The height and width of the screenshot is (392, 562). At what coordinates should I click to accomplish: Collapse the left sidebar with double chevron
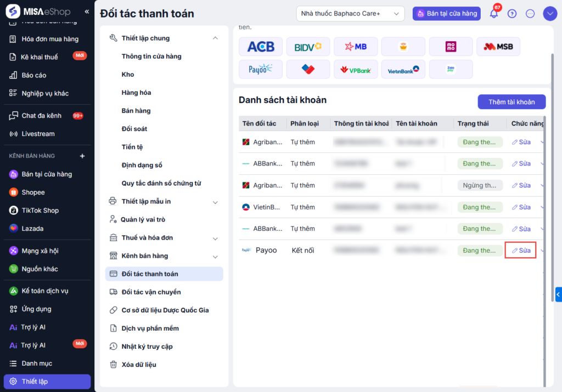[87, 12]
